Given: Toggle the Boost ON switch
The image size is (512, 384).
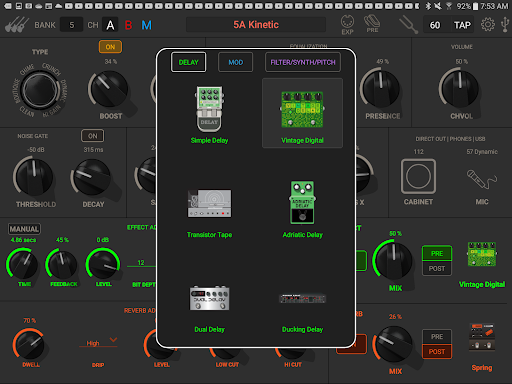Looking at the screenshot, I should 110,47.
